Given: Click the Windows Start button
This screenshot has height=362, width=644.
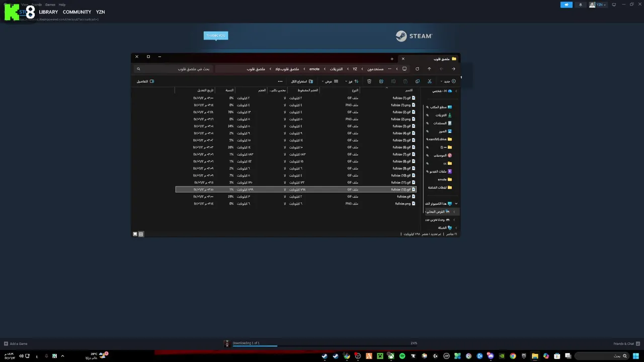Looking at the screenshot, I should tap(635, 356).
